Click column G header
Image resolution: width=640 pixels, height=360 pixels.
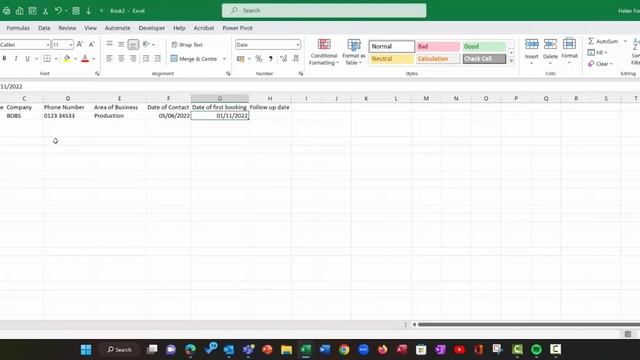tap(220, 98)
